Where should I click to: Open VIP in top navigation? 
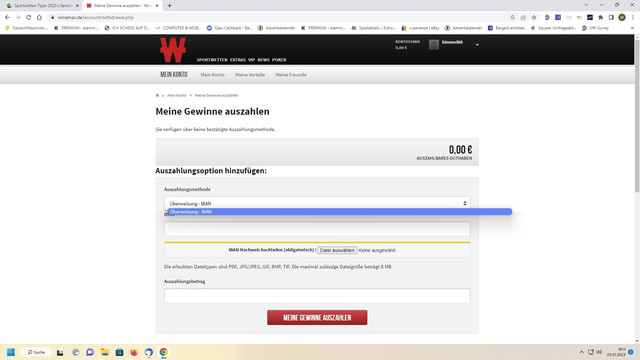click(x=251, y=60)
